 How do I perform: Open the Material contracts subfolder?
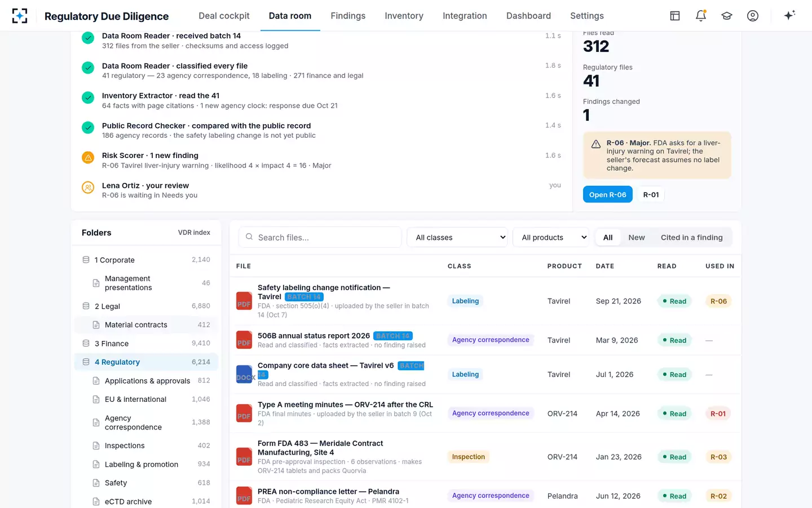146,325
